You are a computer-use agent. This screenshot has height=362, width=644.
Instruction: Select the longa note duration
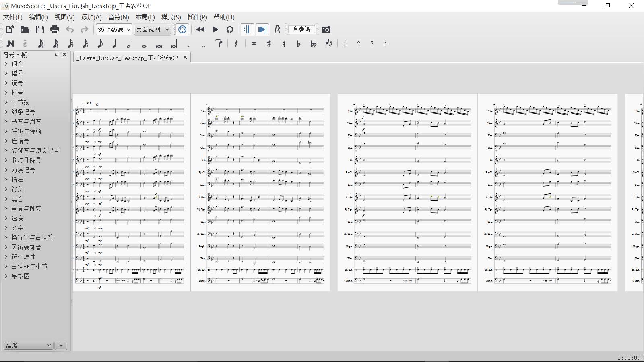[174, 43]
